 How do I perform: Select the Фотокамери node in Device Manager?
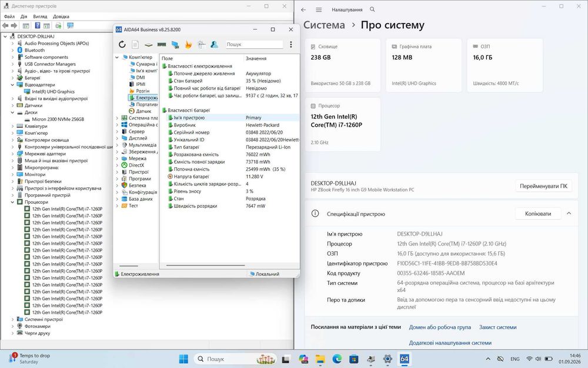coord(37,326)
